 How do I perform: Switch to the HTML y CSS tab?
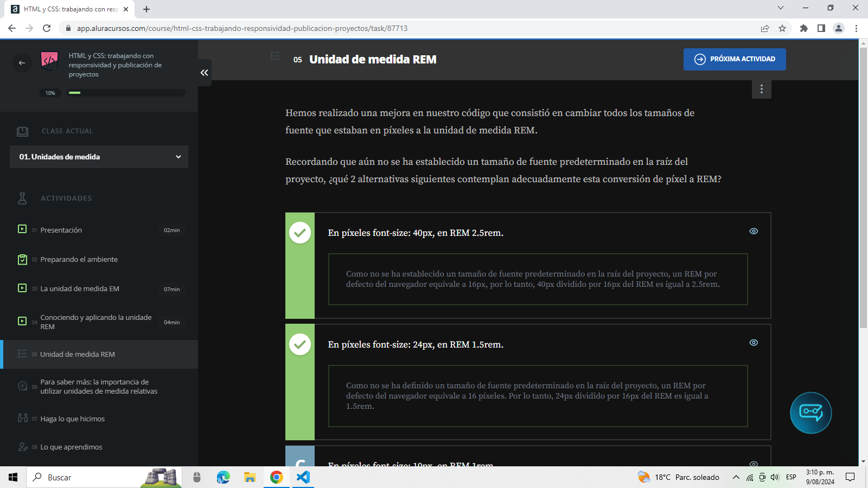click(x=71, y=9)
